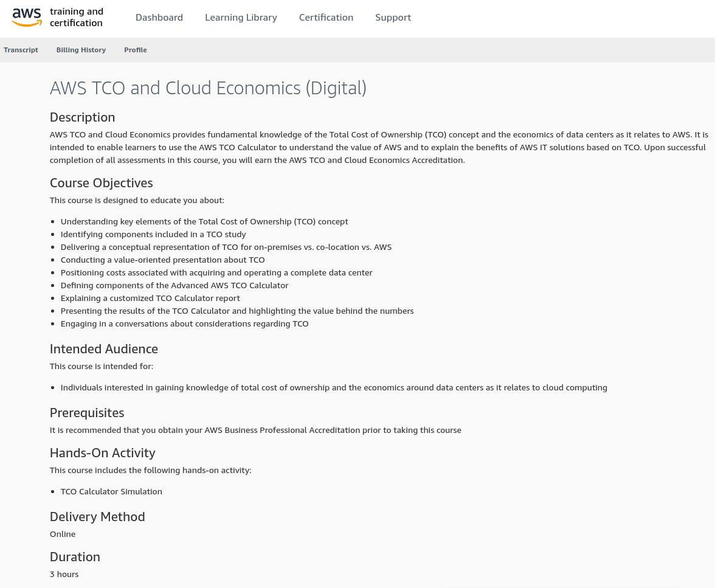Image resolution: width=715 pixels, height=588 pixels.
Task: Click bullet 'Explaining a customized TCO Calculator report'
Action: (150, 299)
